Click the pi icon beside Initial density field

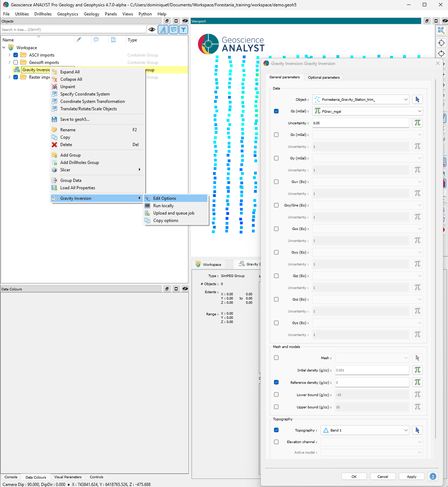pos(417,370)
